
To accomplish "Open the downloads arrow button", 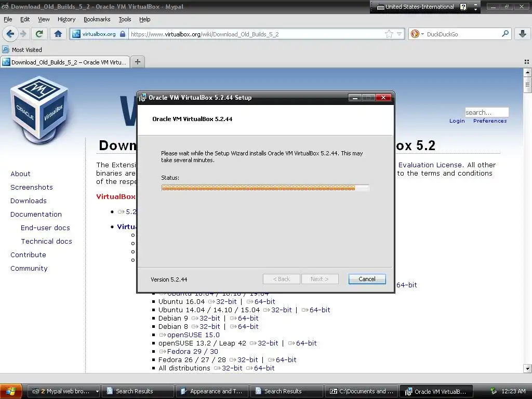I will [523, 34].
